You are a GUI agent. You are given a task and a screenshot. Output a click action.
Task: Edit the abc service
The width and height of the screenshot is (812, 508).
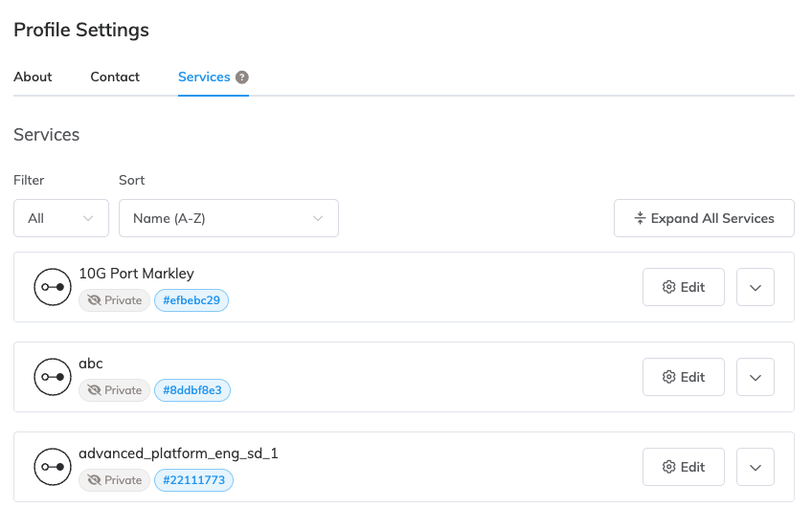point(683,377)
